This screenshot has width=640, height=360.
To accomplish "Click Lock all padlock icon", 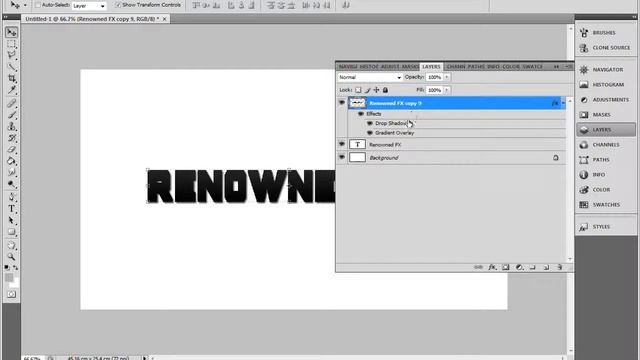I will (385, 90).
